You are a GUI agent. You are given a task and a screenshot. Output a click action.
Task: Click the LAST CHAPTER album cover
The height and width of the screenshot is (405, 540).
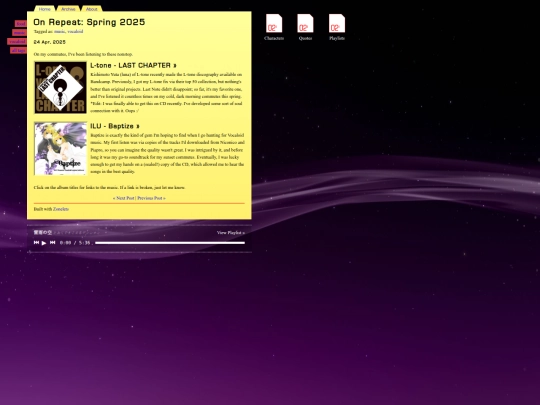(x=60, y=87)
